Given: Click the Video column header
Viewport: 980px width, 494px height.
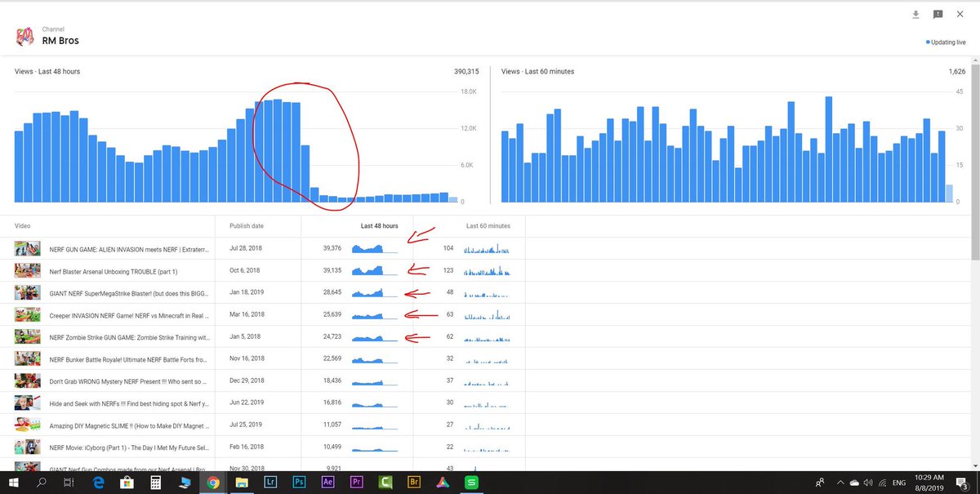Looking at the screenshot, I should click(23, 226).
